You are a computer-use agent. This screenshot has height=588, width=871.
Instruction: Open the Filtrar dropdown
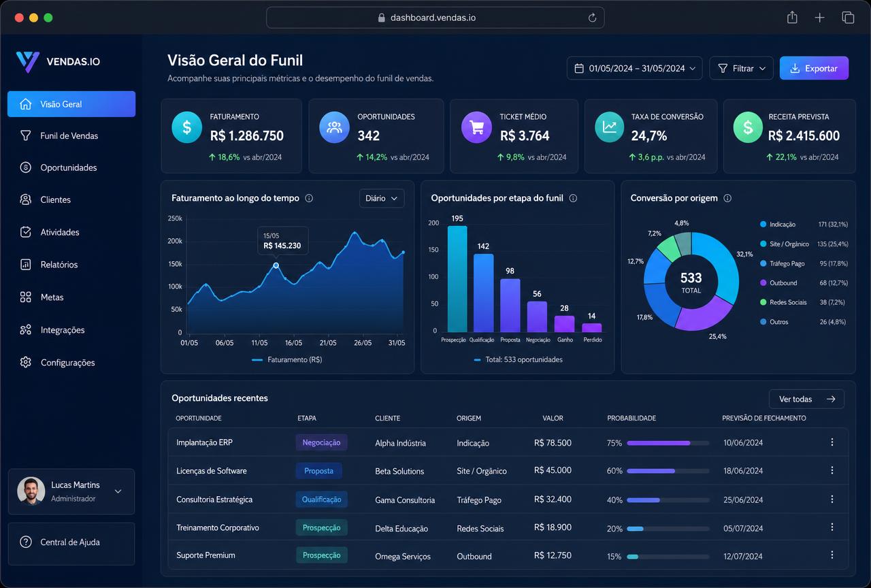point(742,68)
